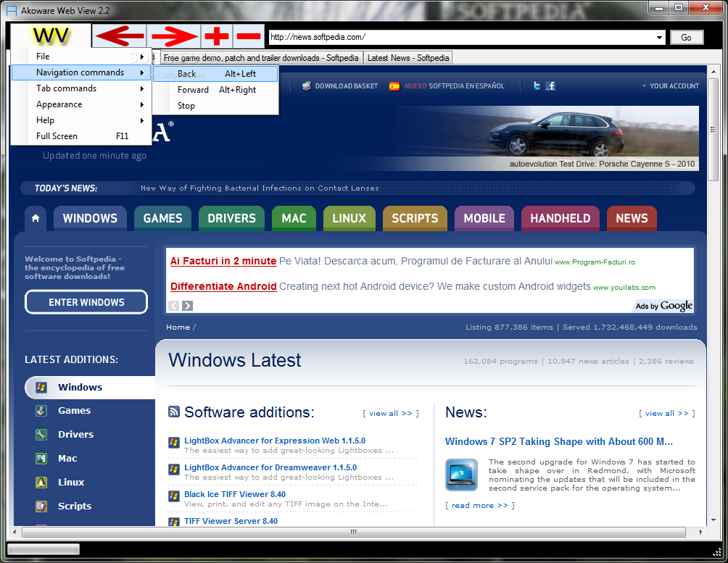728x563 pixels.
Task: Click Home breadcrumb link
Action: (178, 328)
